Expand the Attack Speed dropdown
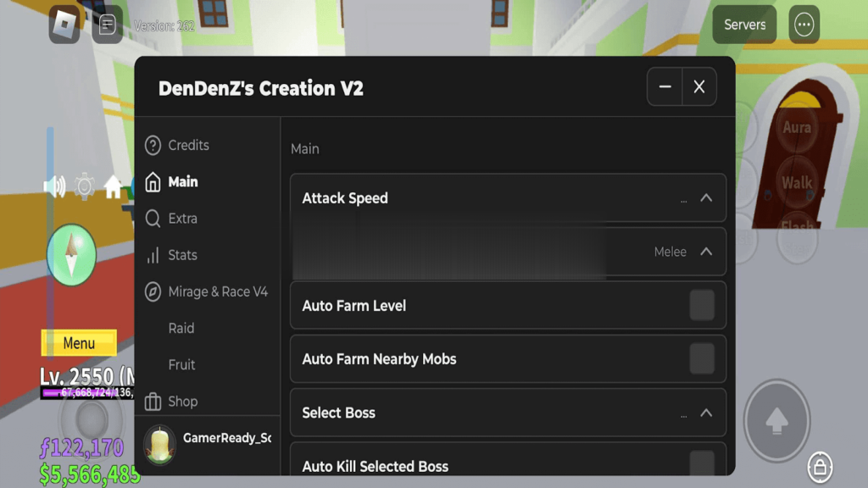Viewport: 868px width, 488px height. tap(705, 198)
